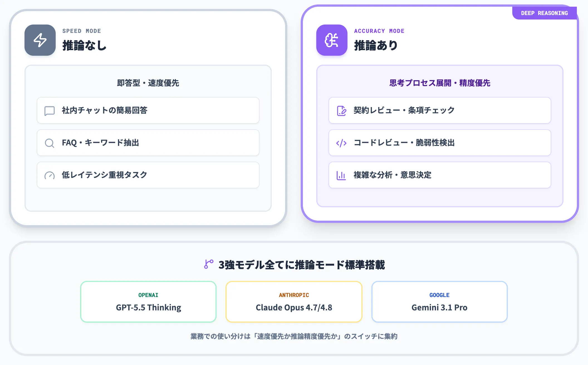Select the 複雑な分析・意思決定 item
This screenshot has height=365, width=588.
440,175
